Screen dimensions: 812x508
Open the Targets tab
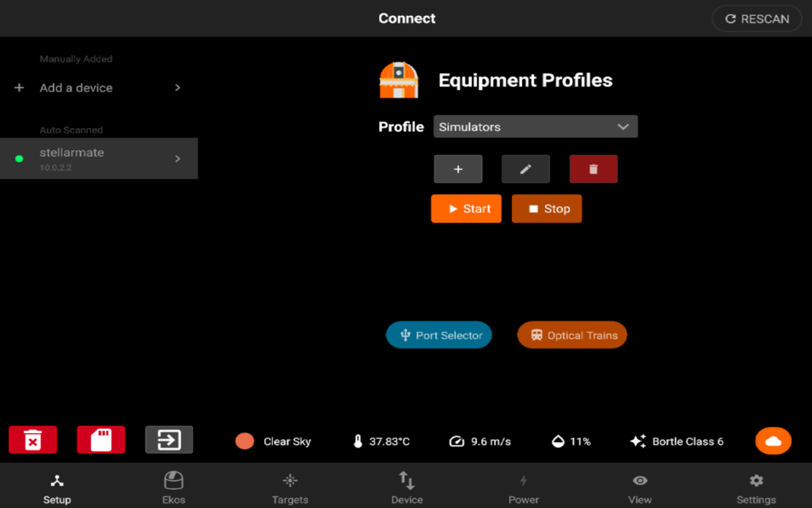click(290, 487)
